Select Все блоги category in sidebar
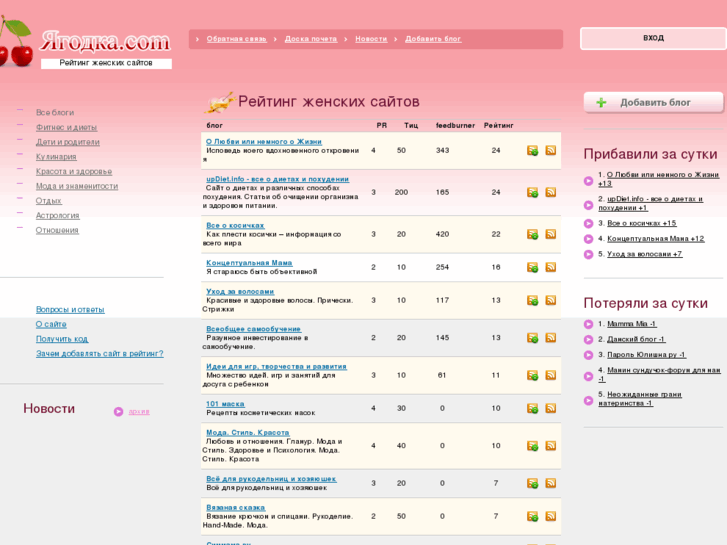The height and width of the screenshot is (545, 727). pyautogui.click(x=55, y=113)
